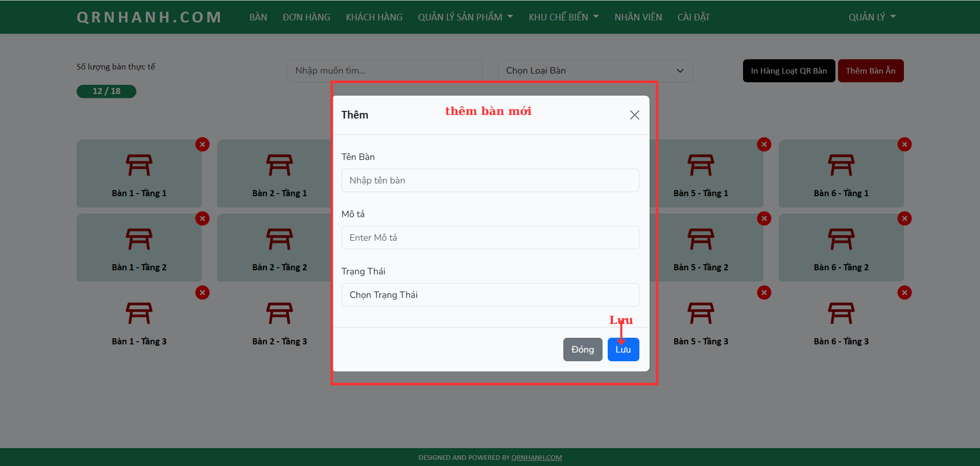
Task: Delete Bàn 5 - Tầng 2 with red X
Action: [764, 219]
